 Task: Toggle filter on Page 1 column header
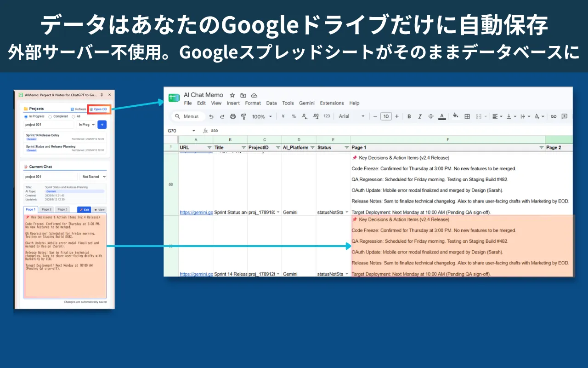[541, 148]
